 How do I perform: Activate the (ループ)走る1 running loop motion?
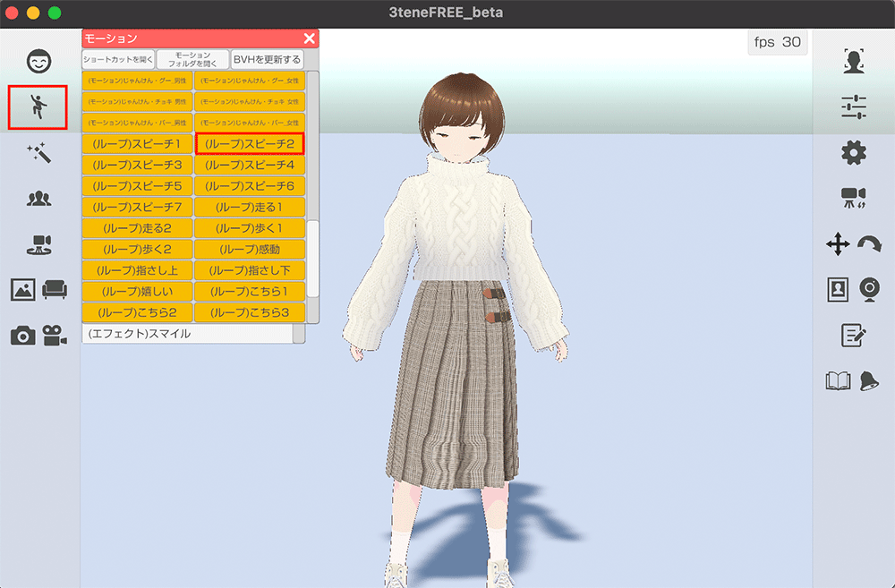pos(251,206)
